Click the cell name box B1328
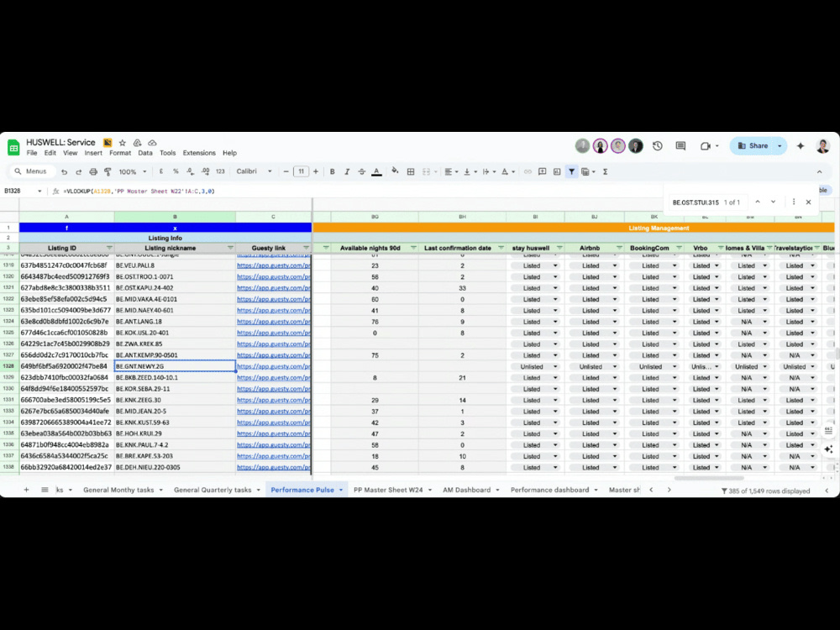The height and width of the screenshot is (630, 840). [x=23, y=192]
